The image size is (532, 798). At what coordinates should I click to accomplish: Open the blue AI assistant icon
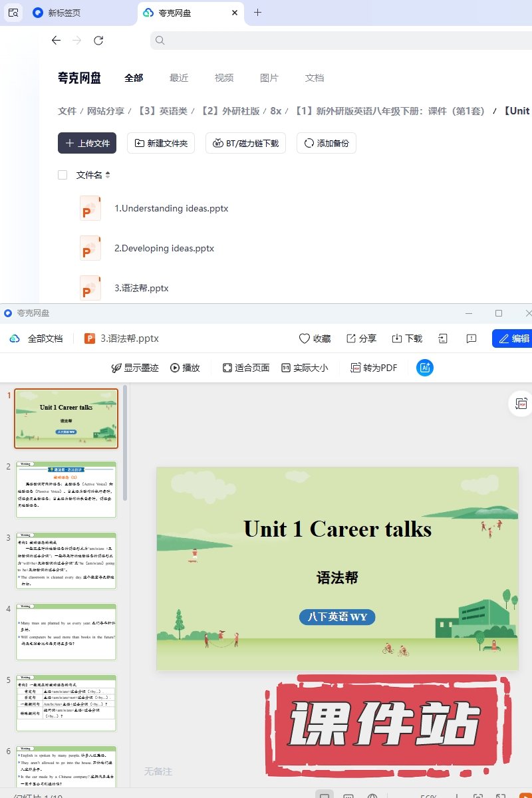pos(425,367)
